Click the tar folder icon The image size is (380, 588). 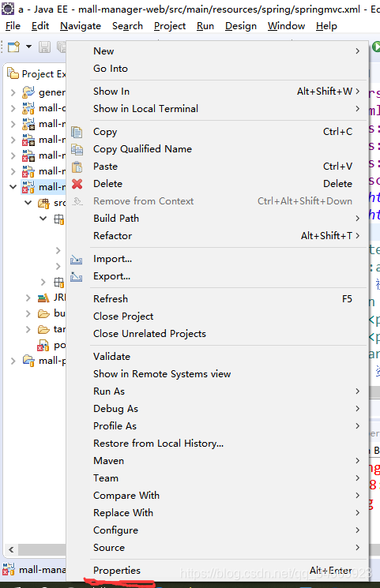[x=43, y=329]
